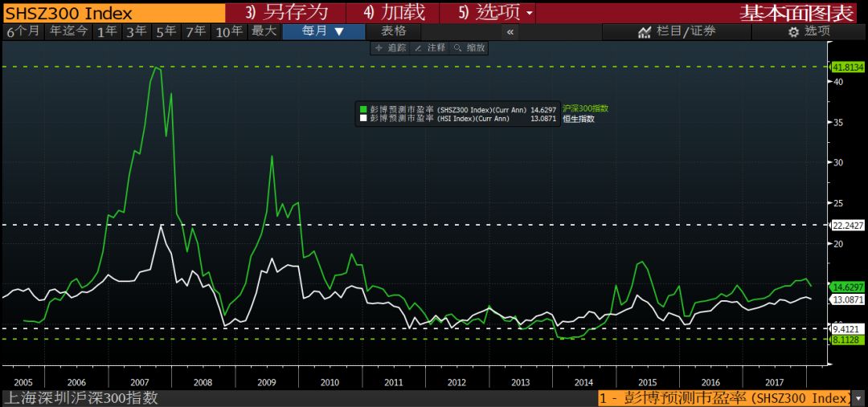Click the 2009 year axis label
This screenshot has height=407, width=868.
pos(267,382)
